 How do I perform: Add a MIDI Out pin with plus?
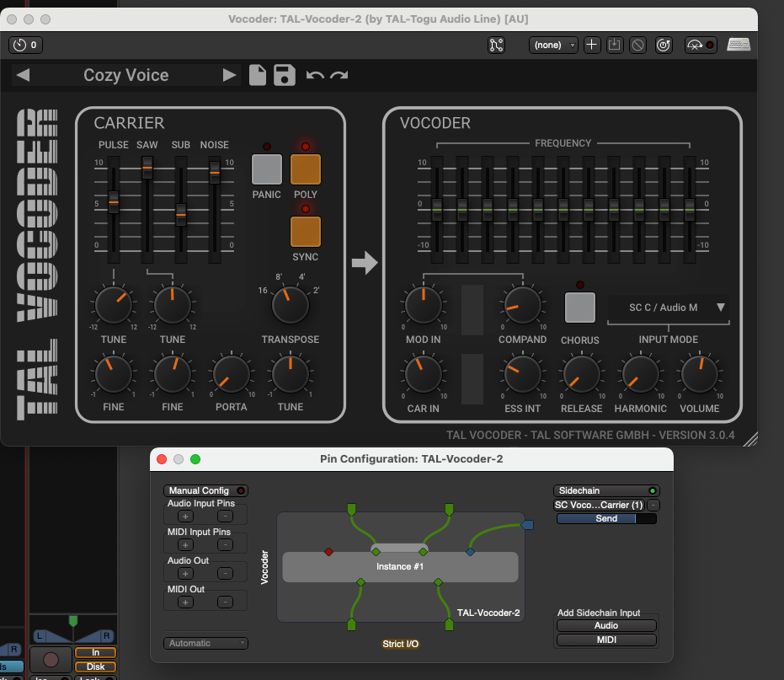(185, 602)
